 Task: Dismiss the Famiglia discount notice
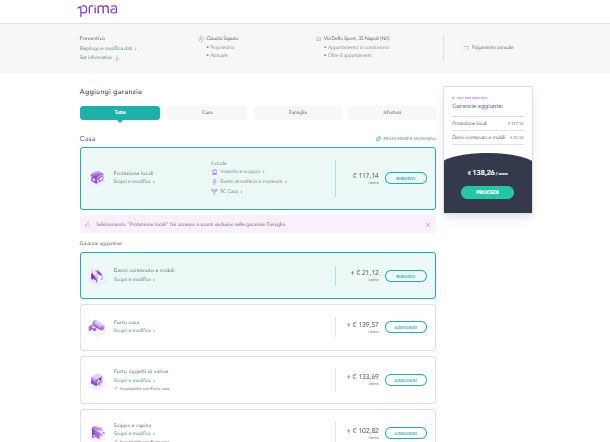point(428,225)
